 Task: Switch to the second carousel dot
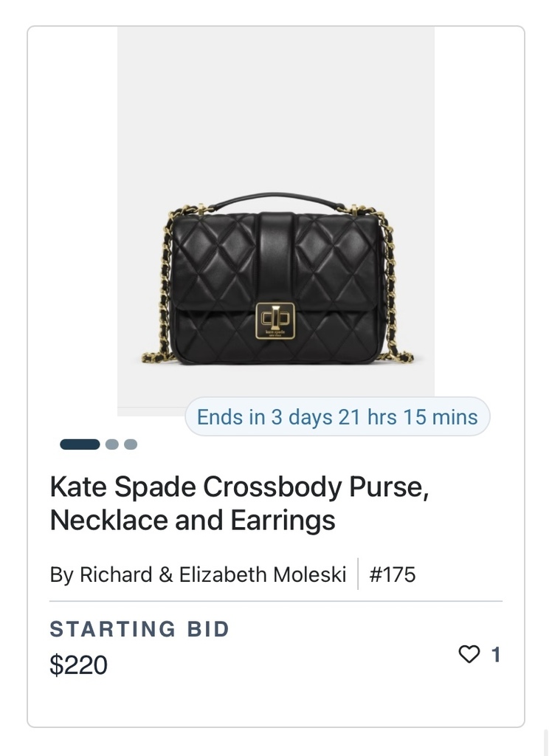pos(112,444)
